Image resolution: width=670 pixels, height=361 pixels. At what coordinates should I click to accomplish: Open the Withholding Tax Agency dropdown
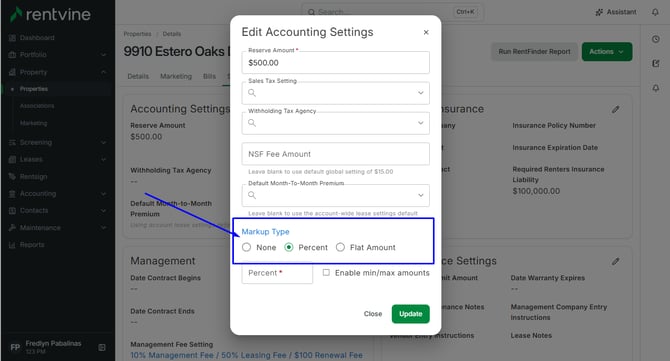(335, 123)
